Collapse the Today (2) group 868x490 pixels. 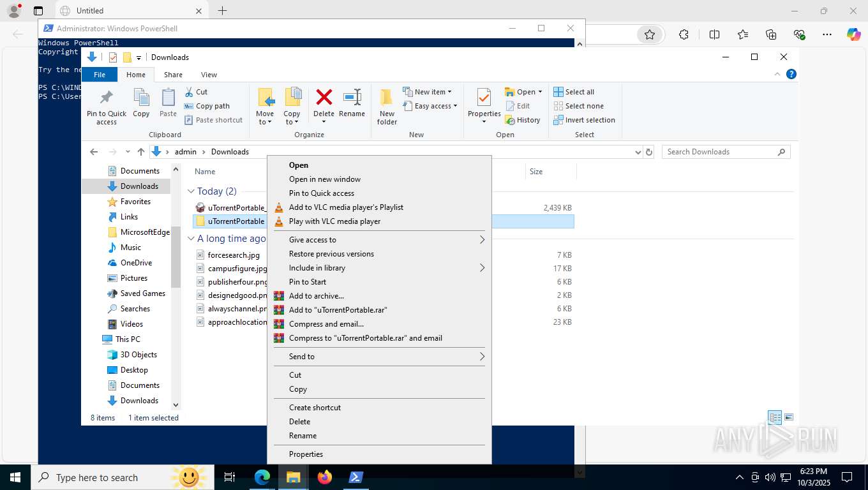[x=191, y=191]
